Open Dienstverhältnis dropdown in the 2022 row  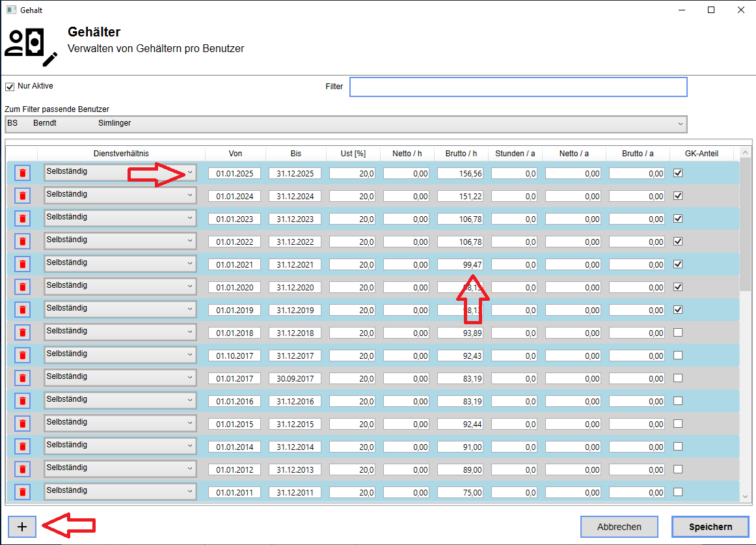[x=189, y=241]
